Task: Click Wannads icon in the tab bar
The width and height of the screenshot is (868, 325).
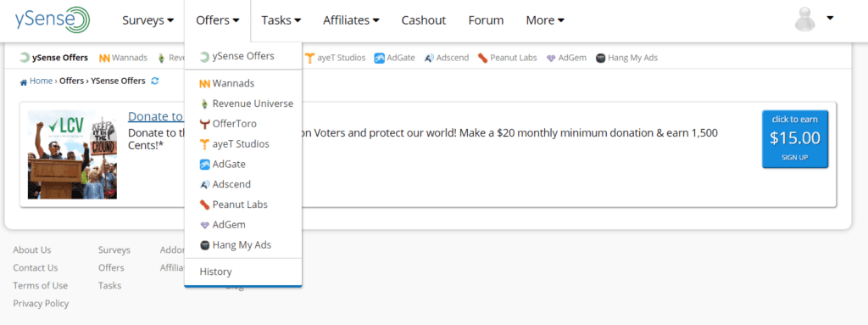Action: [x=104, y=58]
